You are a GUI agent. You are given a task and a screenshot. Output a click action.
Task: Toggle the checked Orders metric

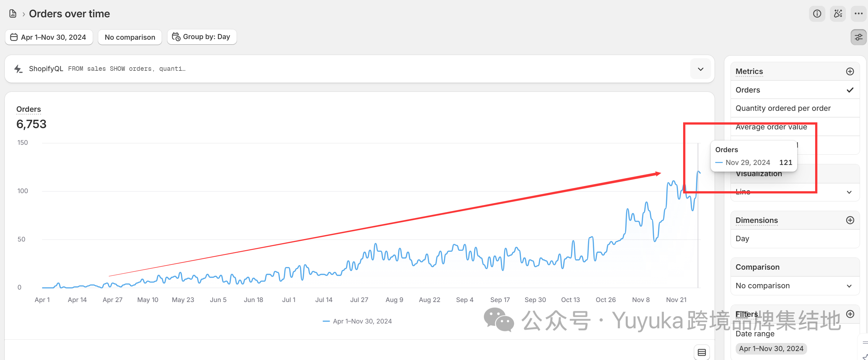click(x=795, y=90)
